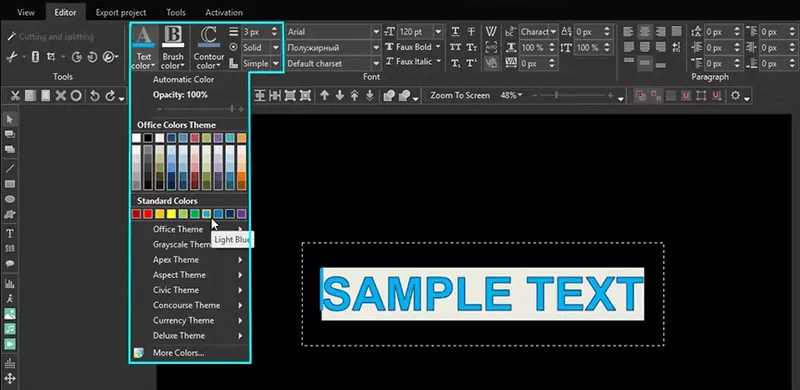Toggle underline text formatting
The image size is (800, 390).
[455, 32]
